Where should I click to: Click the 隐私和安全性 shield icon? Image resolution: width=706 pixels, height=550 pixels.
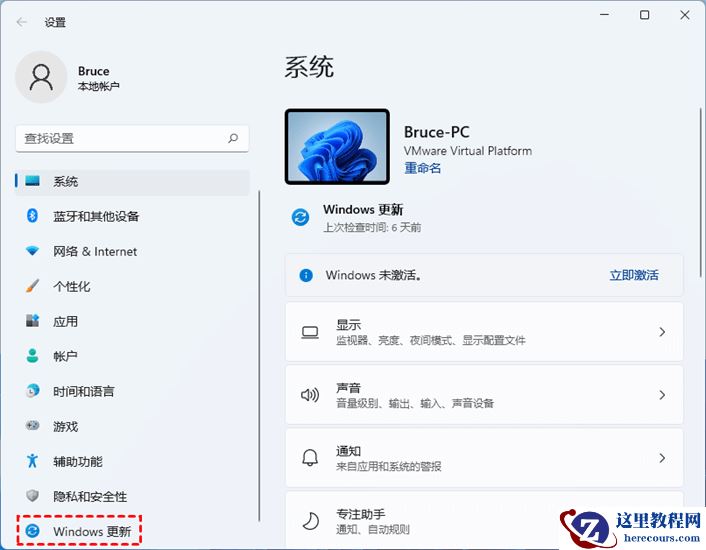(x=32, y=496)
